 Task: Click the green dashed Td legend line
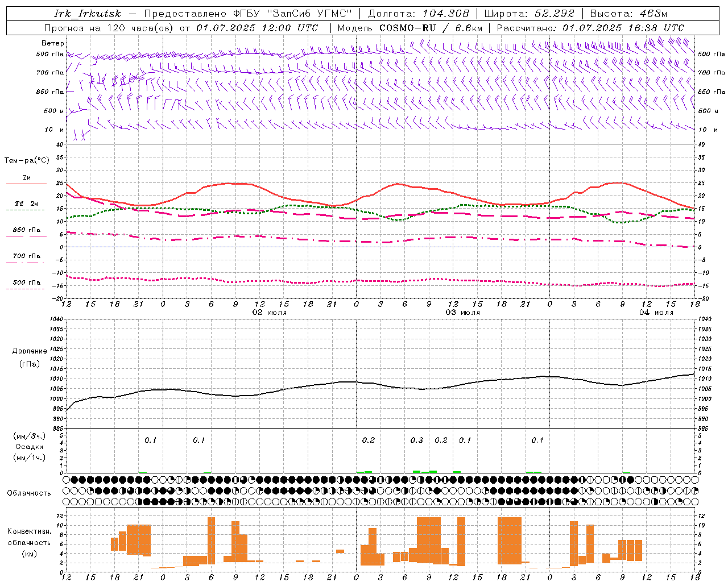coord(25,210)
